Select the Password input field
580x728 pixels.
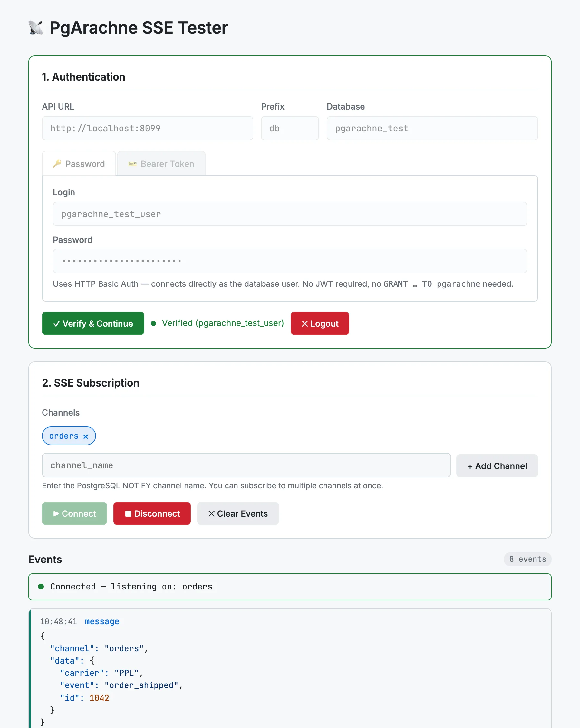290,261
